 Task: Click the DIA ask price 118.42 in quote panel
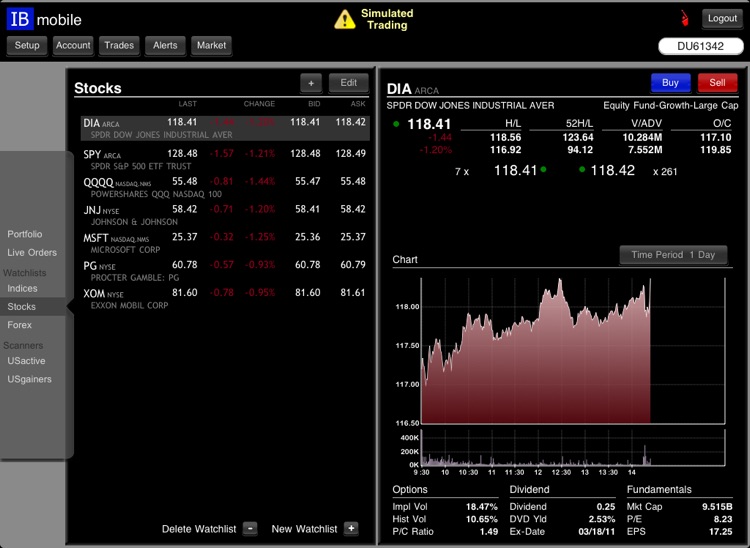(x=613, y=170)
